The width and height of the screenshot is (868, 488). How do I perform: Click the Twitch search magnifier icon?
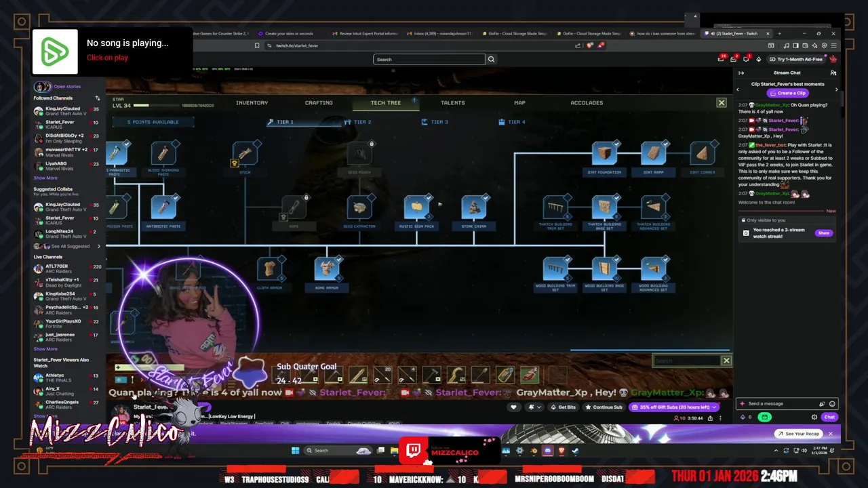coord(492,60)
